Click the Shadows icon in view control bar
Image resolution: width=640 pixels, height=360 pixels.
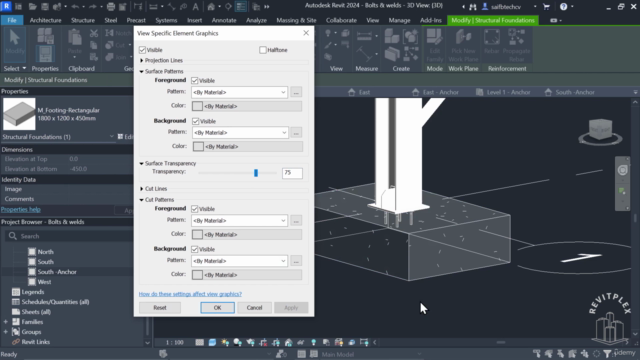pos(238,342)
